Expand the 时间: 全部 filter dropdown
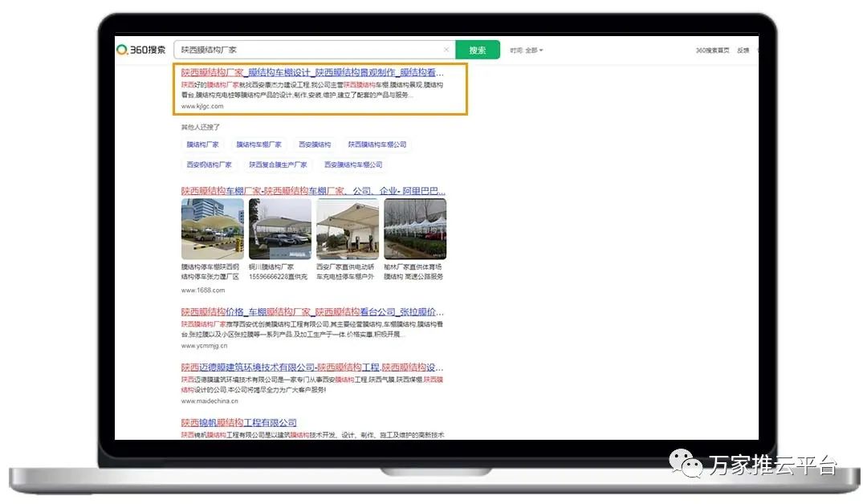Image resolution: width=867 pixels, height=504 pixels. tap(527, 51)
